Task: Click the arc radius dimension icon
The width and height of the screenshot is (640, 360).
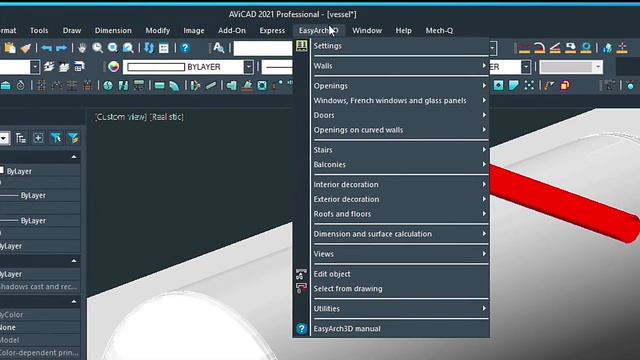Action: pyautogui.click(x=540, y=48)
